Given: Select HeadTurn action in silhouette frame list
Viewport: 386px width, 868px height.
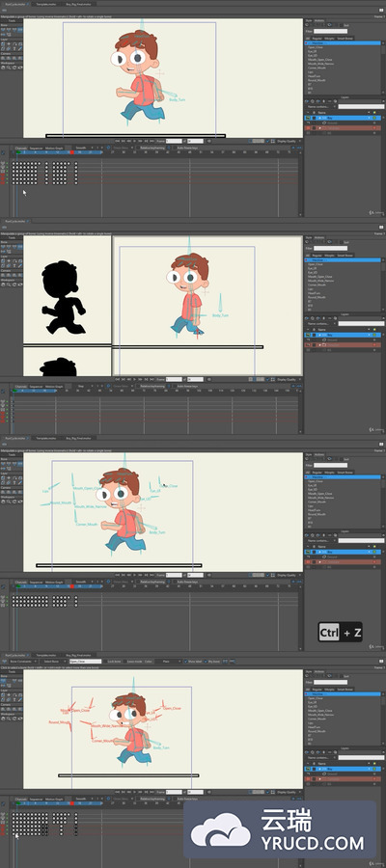Looking at the screenshot, I should tap(313, 293).
